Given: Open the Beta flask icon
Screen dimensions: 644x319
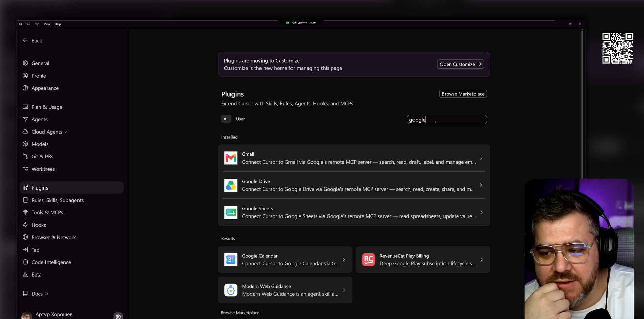Looking at the screenshot, I should pyautogui.click(x=25, y=274).
